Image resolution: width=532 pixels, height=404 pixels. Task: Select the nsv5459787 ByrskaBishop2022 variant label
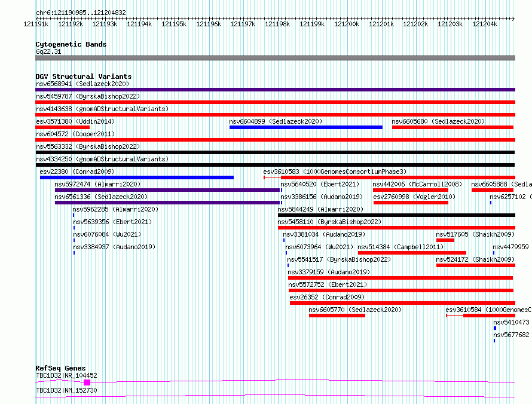[x=88, y=96]
